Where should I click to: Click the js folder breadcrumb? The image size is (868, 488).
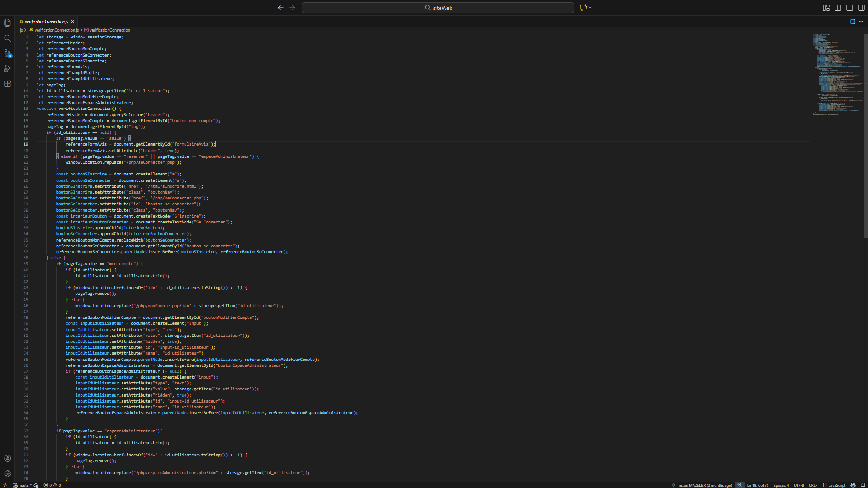coord(21,30)
